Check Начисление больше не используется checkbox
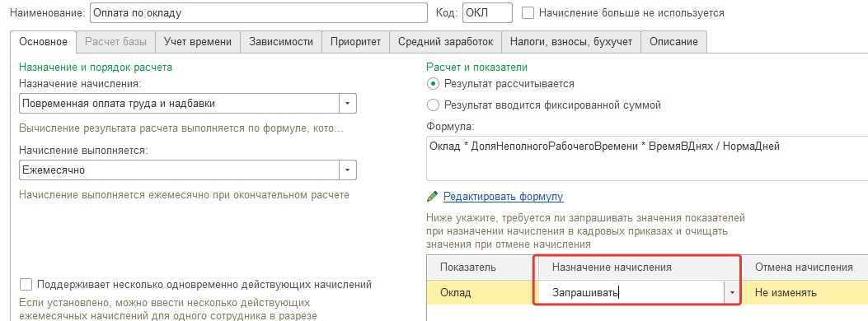Screen dimensions: 868x321 tap(528, 12)
